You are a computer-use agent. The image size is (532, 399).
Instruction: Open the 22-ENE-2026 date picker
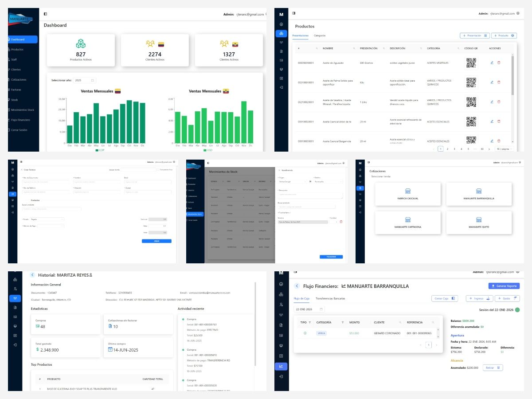point(309,309)
